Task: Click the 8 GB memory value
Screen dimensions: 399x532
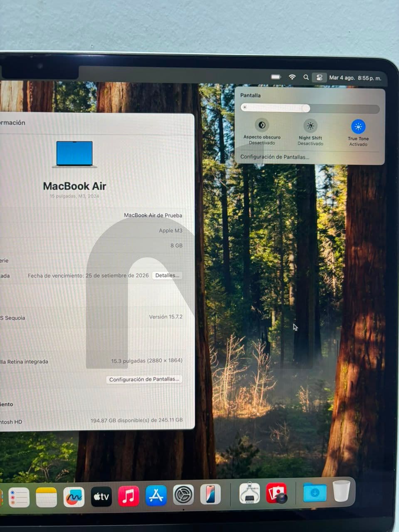Action: [176, 246]
